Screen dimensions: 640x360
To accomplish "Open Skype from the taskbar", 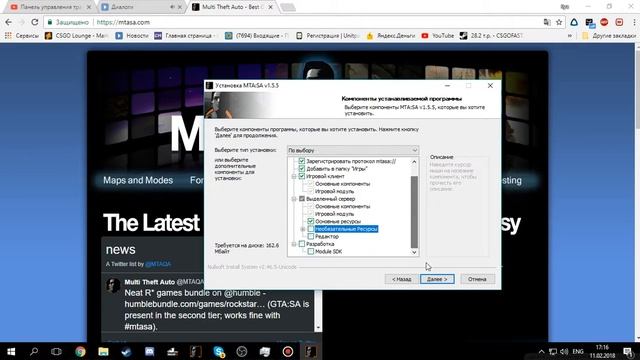I will (219, 351).
